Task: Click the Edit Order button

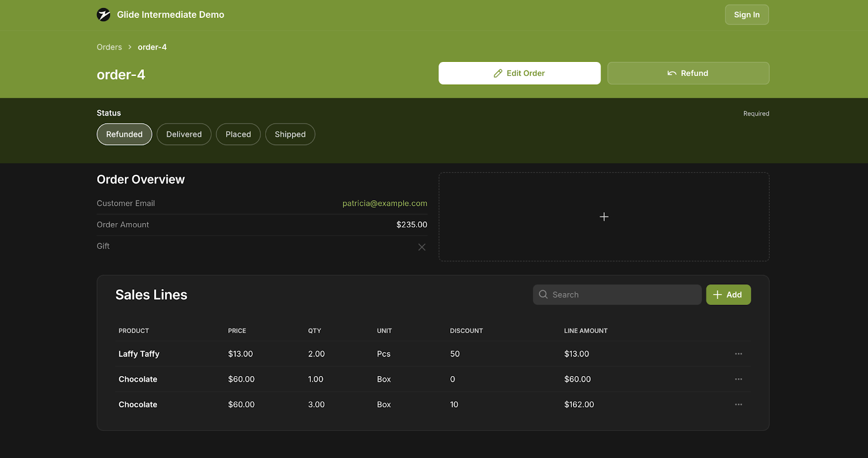Action: pos(520,73)
